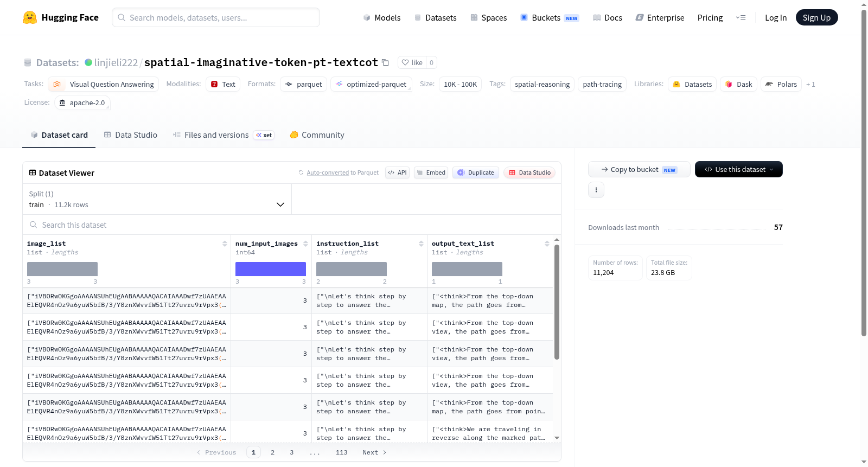Image resolution: width=868 pixels, height=467 pixels.
Task: Sort the image_list column
Action: point(225,244)
